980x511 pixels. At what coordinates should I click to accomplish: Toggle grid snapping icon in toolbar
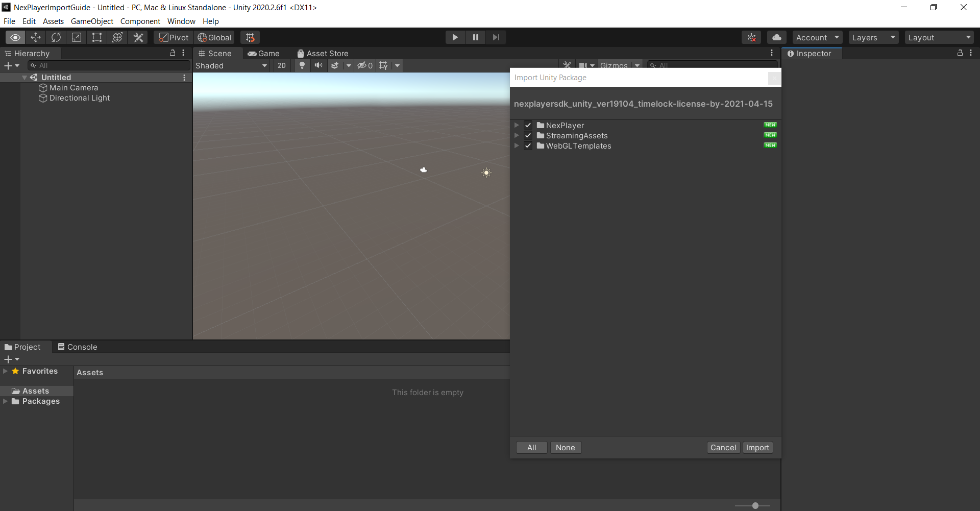250,37
